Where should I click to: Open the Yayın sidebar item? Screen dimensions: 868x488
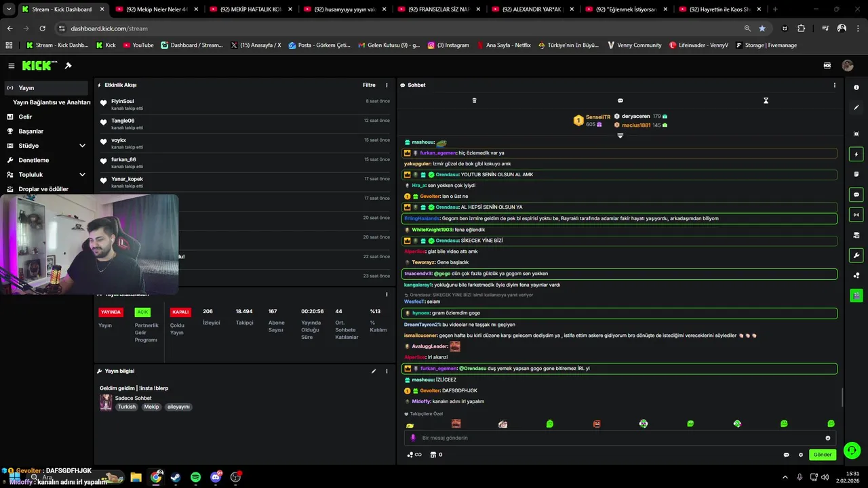46,87
